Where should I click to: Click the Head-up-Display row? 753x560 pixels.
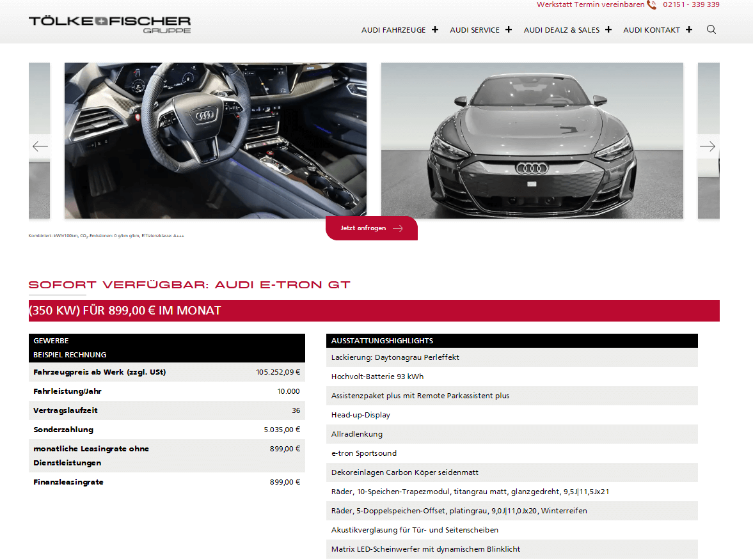[x=512, y=415]
